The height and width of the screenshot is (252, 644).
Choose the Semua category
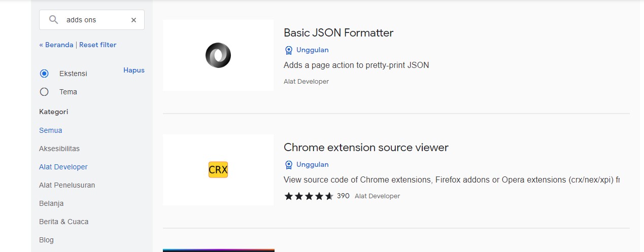click(x=51, y=130)
